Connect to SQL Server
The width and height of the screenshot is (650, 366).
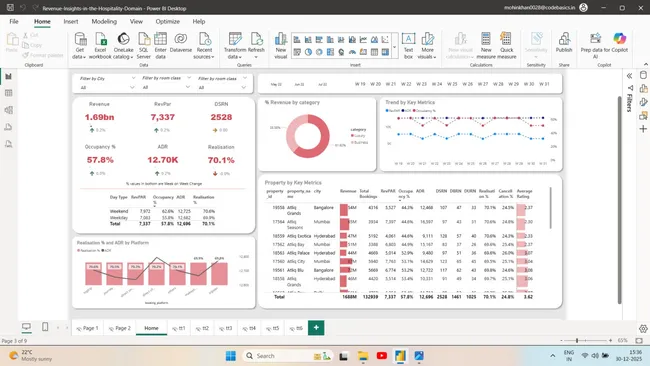click(x=143, y=45)
